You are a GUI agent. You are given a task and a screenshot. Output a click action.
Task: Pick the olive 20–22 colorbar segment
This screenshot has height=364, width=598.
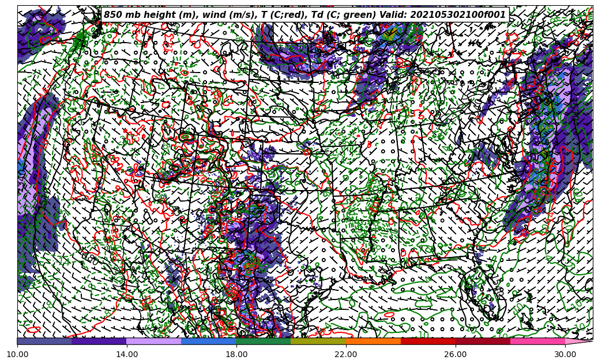click(x=318, y=342)
